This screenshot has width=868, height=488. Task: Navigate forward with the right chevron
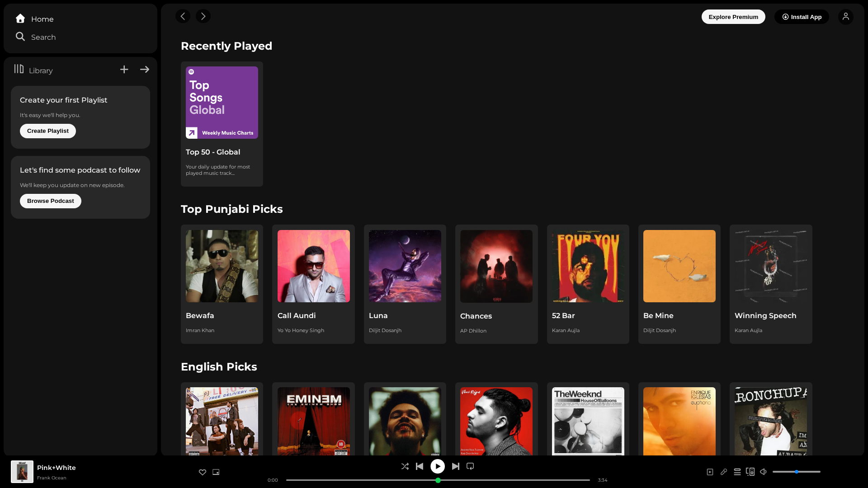point(203,16)
